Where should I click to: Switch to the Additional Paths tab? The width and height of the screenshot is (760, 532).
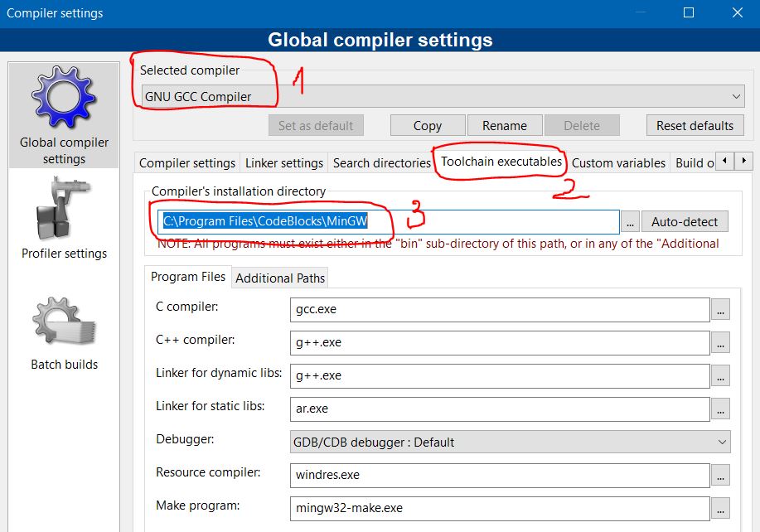pos(280,278)
